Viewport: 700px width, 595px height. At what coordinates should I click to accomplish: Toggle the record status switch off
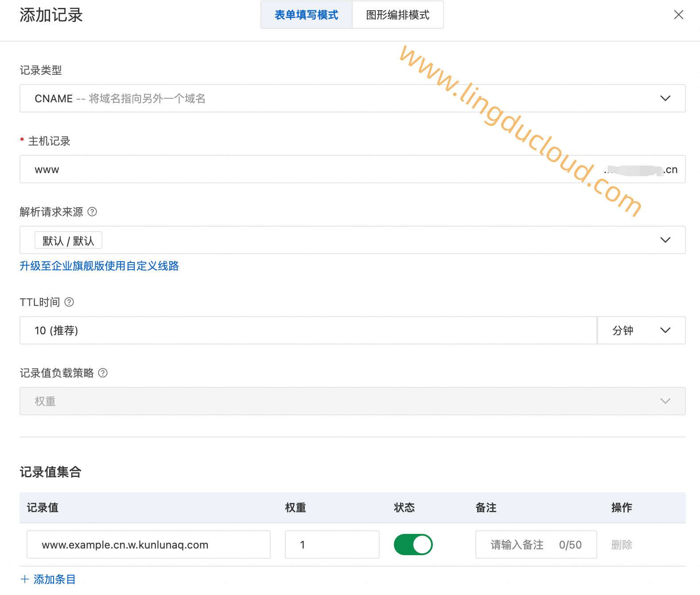point(413,545)
